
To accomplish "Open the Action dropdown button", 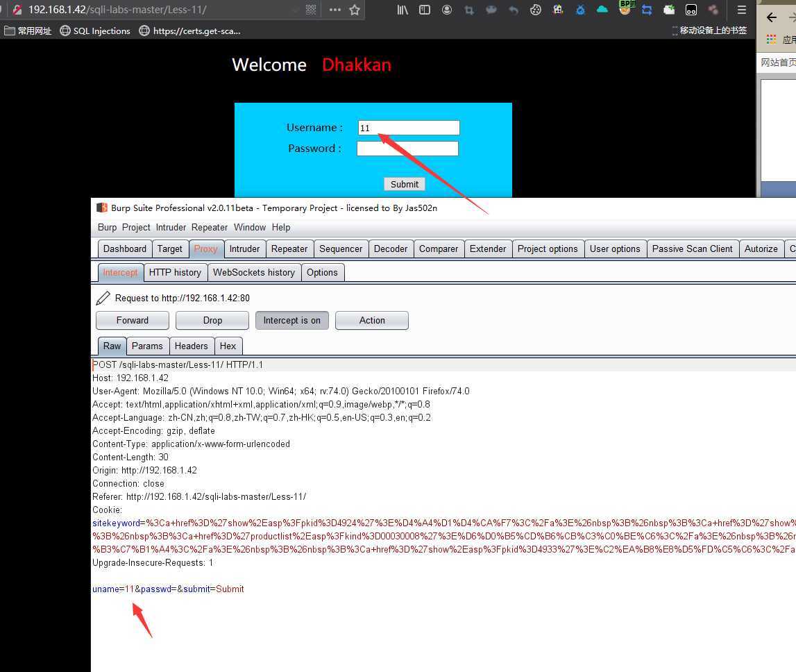I will point(372,321).
